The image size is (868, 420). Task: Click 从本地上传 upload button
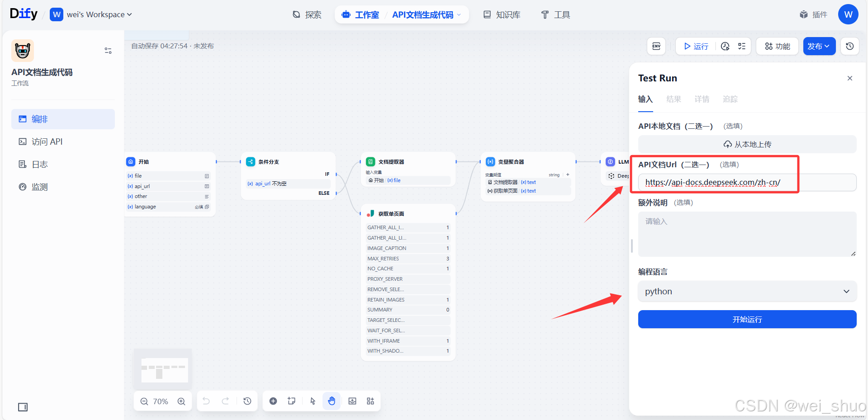(747, 144)
